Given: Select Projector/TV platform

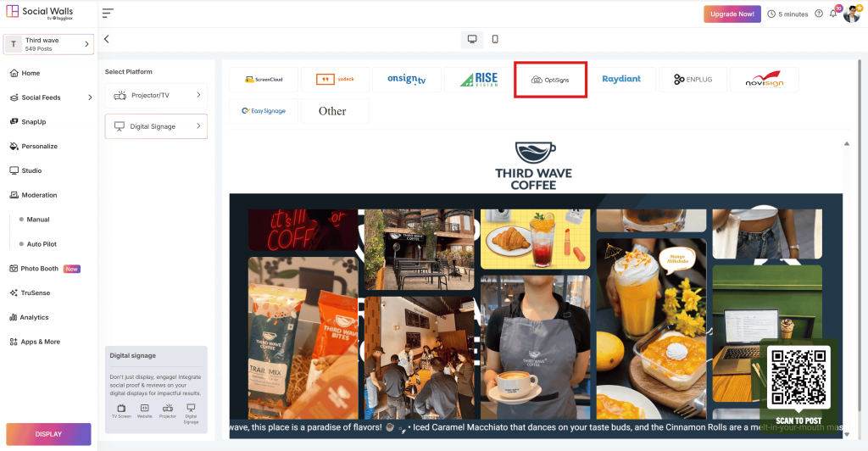Looking at the screenshot, I should pos(156,95).
